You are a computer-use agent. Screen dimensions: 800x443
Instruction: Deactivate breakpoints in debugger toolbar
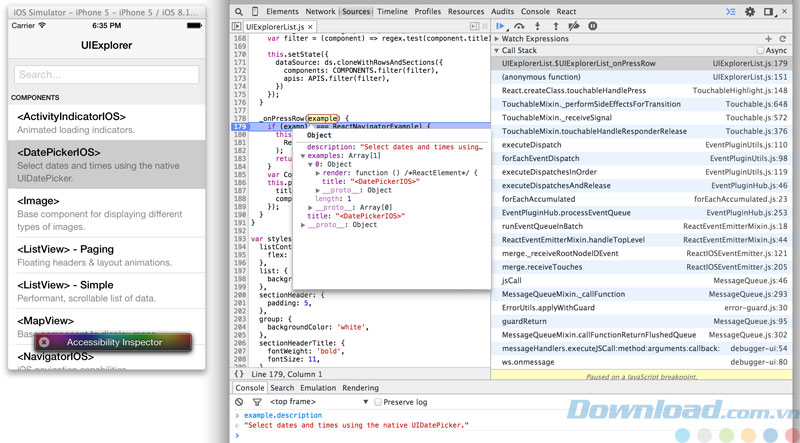tap(574, 26)
